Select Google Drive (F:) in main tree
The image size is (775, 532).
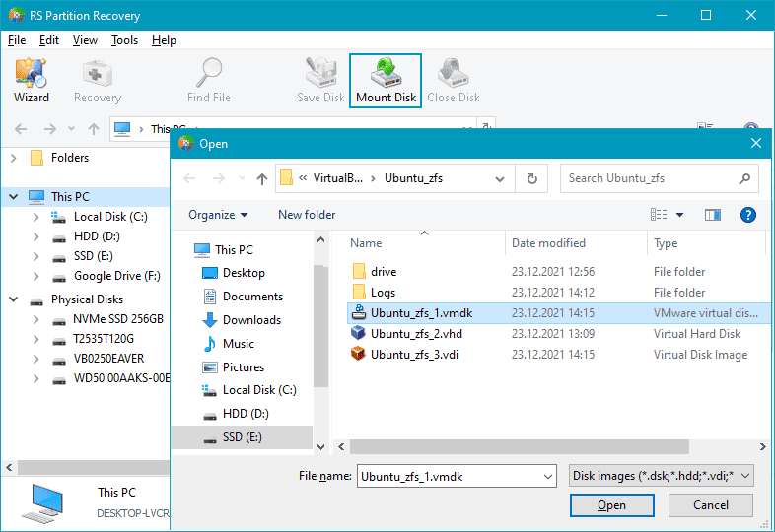pos(117,276)
